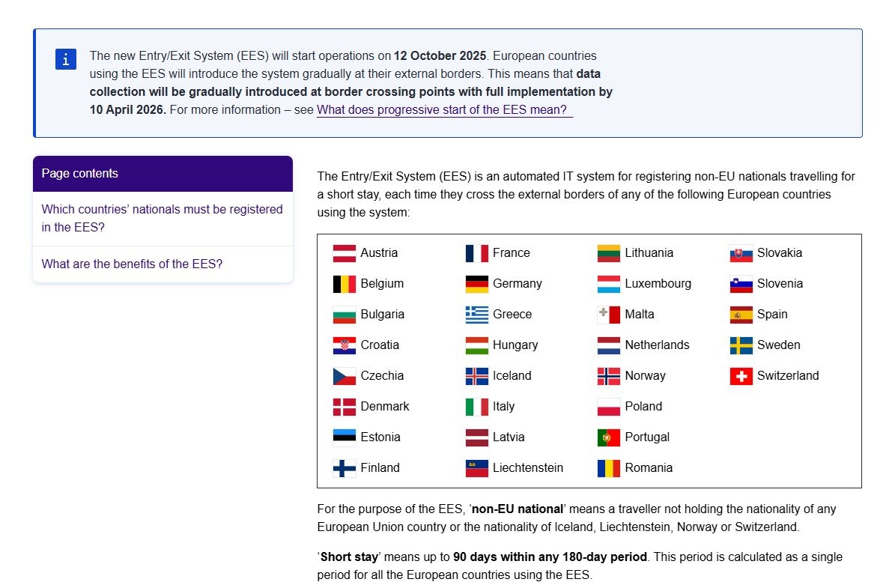
Task: Click the Romania flag icon
Action: (x=608, y=468)
